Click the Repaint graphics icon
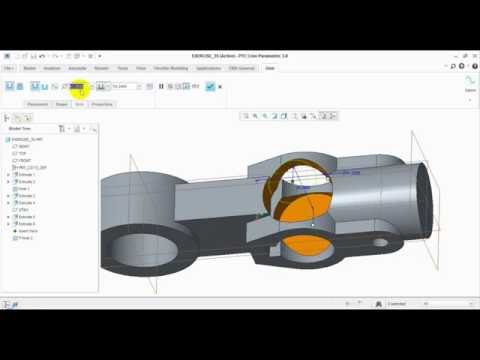This screenshot has height=360, width=480. 275,116
